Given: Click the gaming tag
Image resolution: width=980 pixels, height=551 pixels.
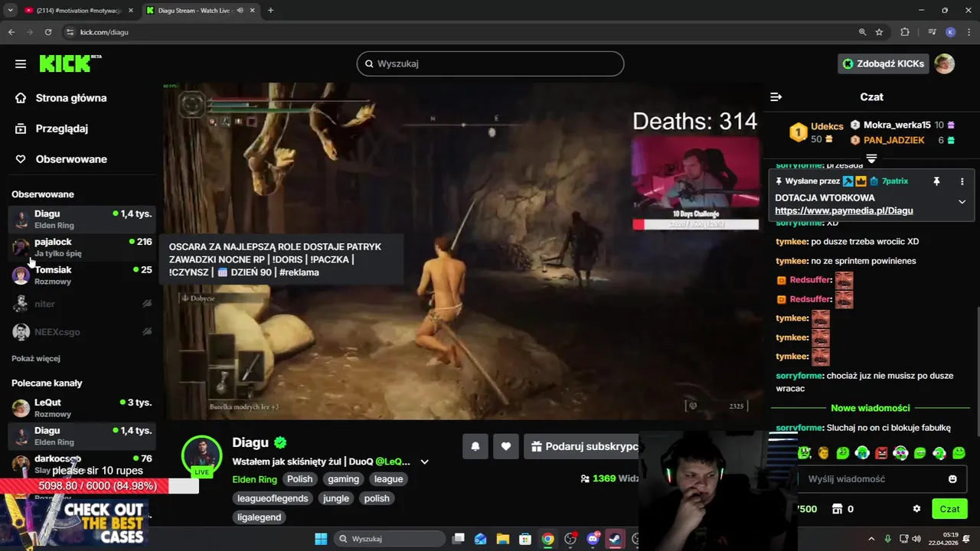Looking at the screenshot, I should pos(343,479).
